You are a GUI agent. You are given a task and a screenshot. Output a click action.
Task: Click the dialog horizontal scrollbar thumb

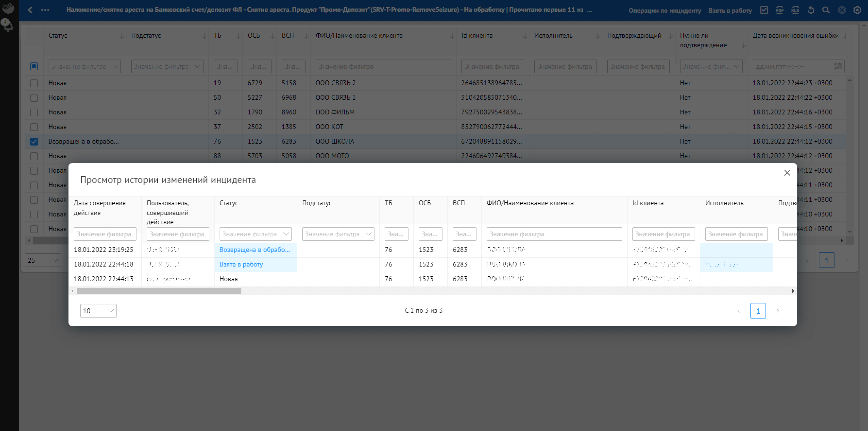pyautogui.click(x=159, y=291)
